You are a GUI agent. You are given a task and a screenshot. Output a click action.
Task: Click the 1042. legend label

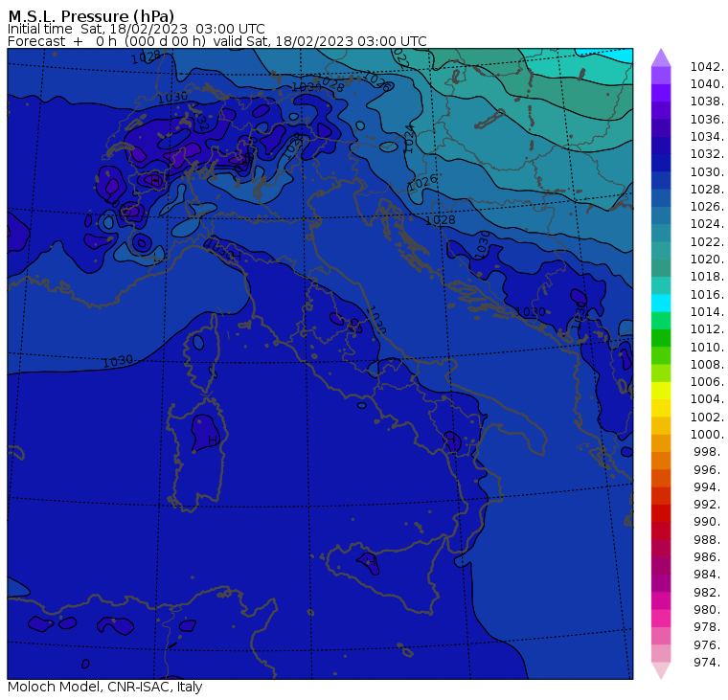point(707,67)
